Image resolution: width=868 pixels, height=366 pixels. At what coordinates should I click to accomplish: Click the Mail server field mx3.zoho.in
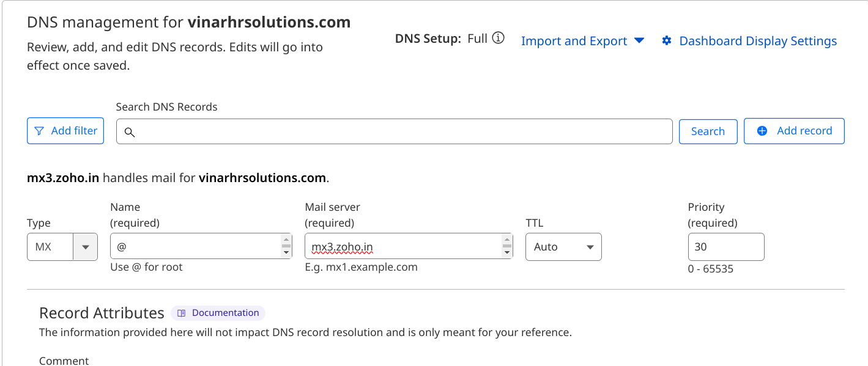point(404,247)
